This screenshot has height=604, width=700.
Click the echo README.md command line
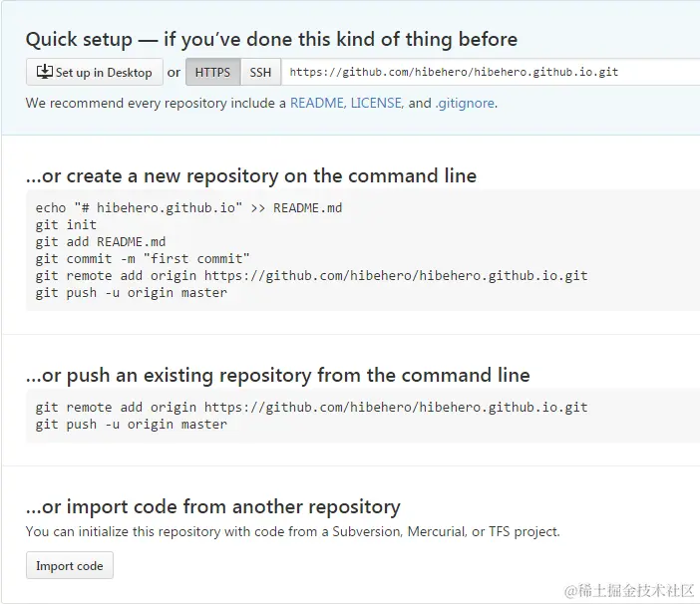point(188,208)
